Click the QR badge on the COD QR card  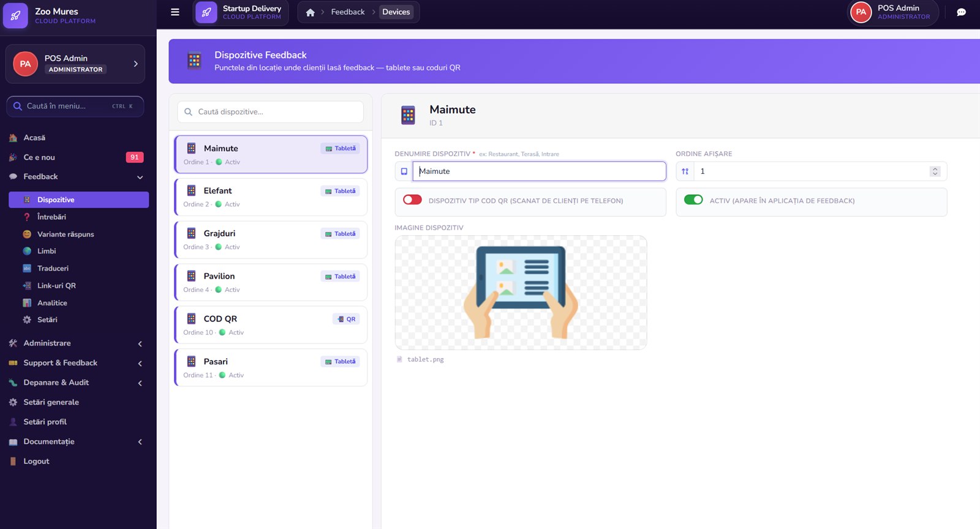346,319
